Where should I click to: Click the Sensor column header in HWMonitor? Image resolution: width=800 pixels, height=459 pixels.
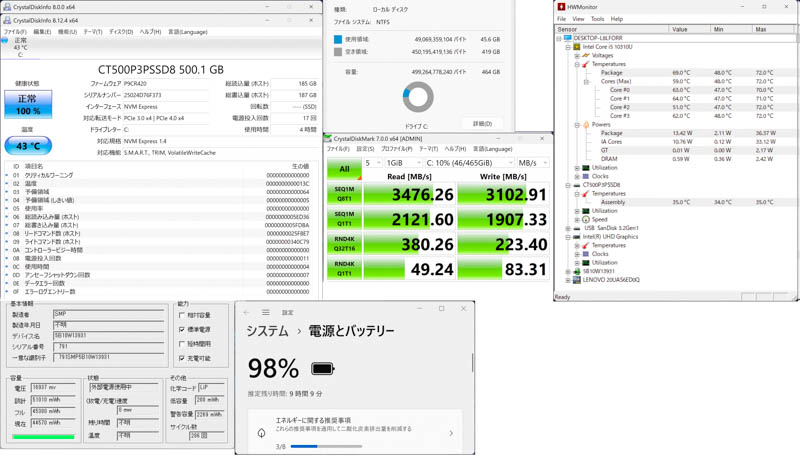click(611, 30)
